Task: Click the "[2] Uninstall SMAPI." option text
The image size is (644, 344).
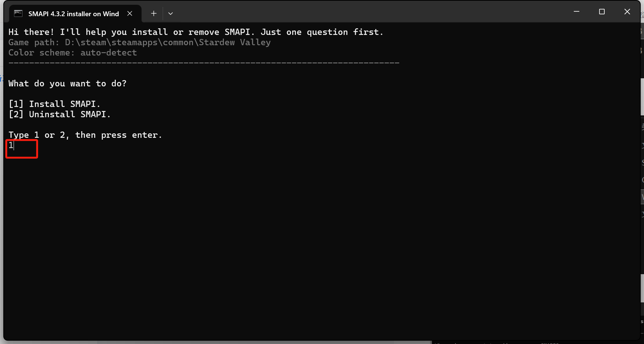Action: coord(60,114)
